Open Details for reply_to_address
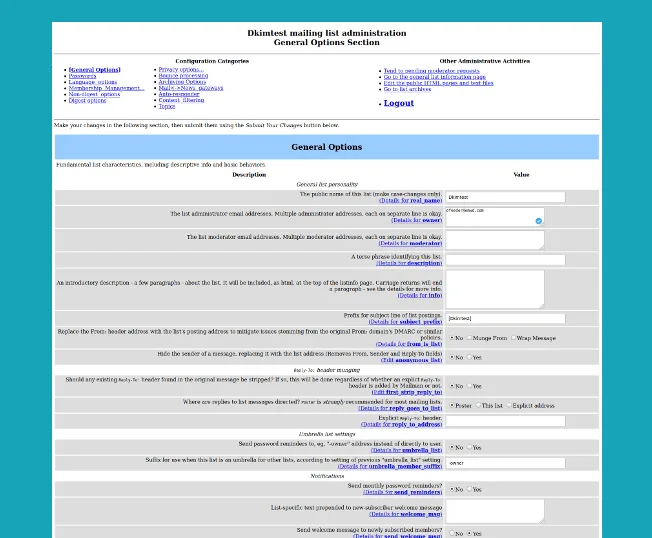652x538 pixels. click(x=401, y=424)
